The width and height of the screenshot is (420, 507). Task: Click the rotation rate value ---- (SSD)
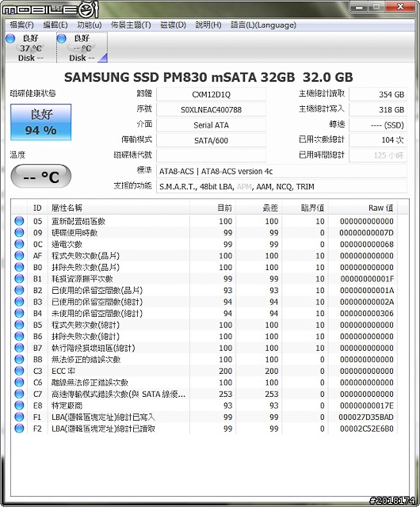click(378, 125)
